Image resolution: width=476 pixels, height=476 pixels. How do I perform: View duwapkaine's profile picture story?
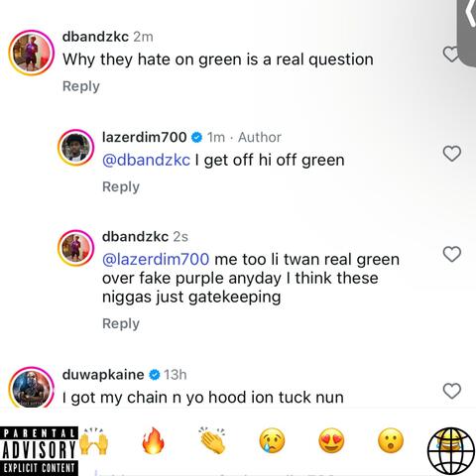click(x=31, y=388)
